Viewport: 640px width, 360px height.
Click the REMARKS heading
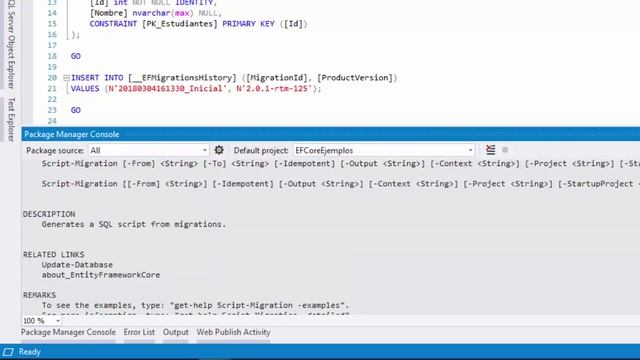[40, 295]
